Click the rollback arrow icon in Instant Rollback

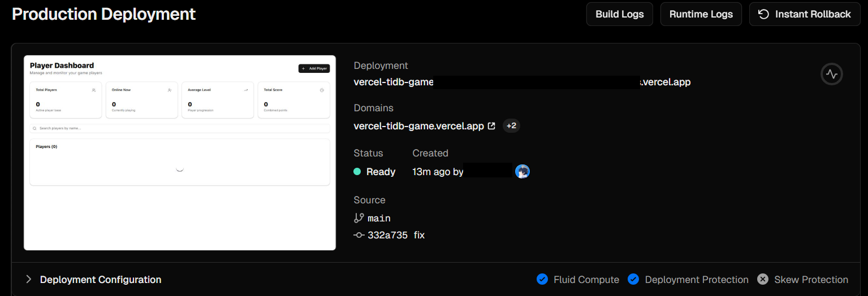tap(763, 14)
